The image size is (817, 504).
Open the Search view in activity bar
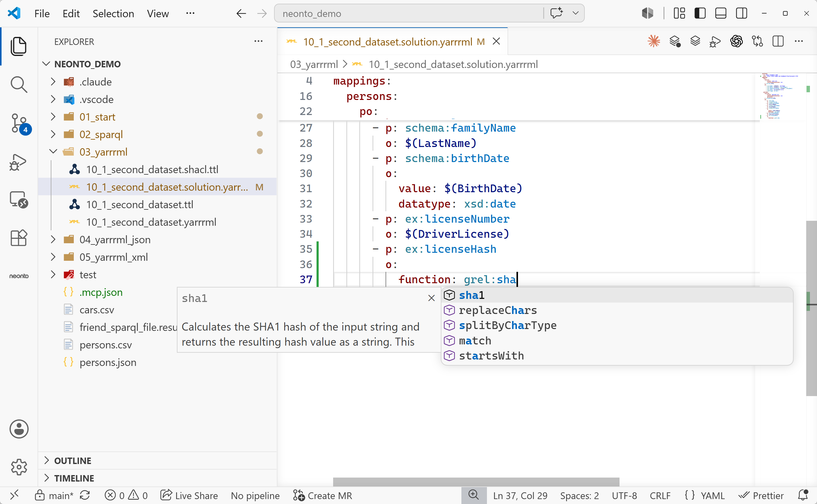pos(19,85)
